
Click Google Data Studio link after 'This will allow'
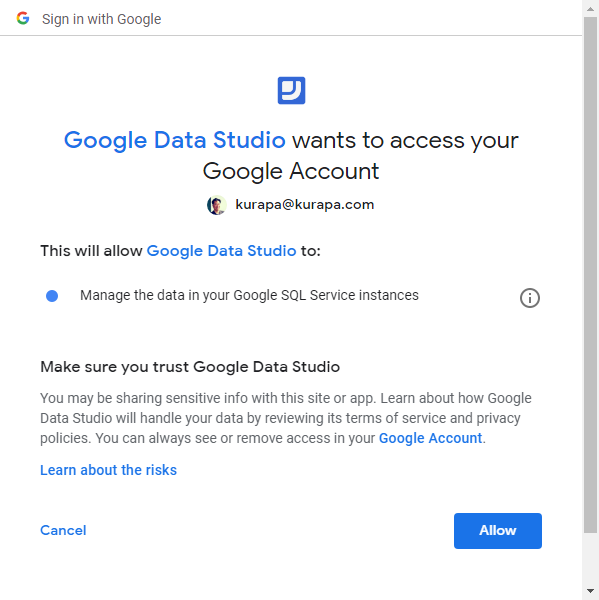pos(221,251)
